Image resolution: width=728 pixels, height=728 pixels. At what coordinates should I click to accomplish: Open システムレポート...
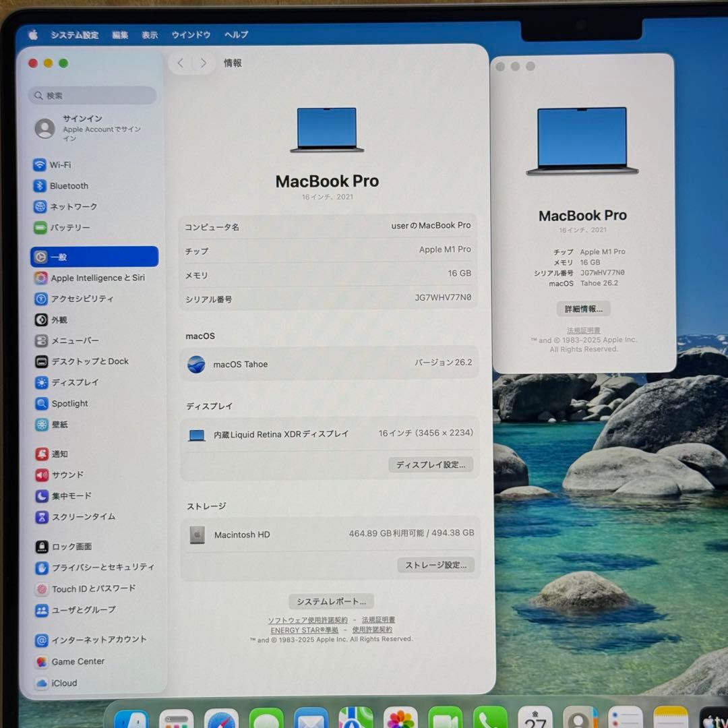pyautogui.click(x=331, y=601)
